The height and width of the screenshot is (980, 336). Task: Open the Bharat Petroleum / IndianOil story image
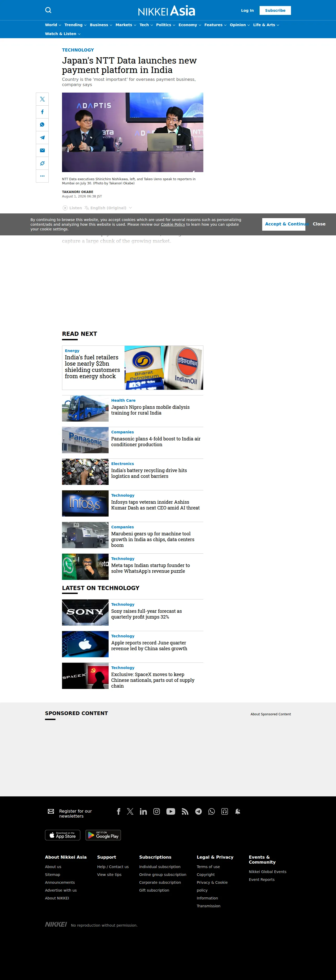(x=164, y=367)
